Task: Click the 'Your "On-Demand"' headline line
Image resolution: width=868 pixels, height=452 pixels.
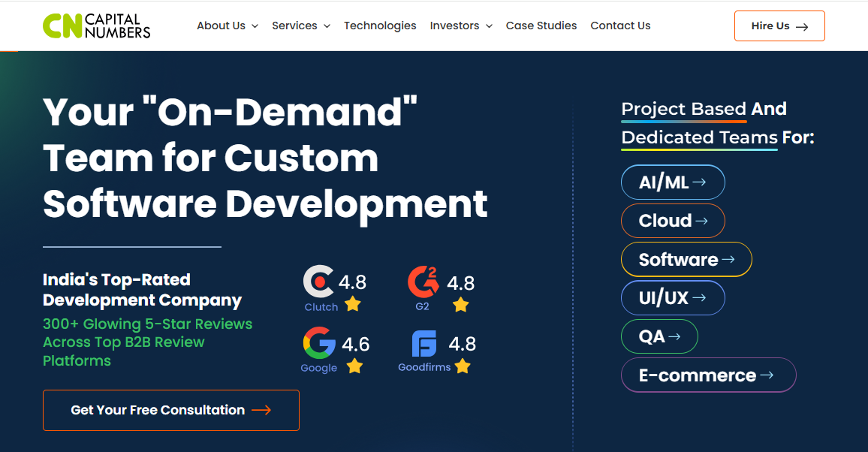Action: click(x=231, y=112)
